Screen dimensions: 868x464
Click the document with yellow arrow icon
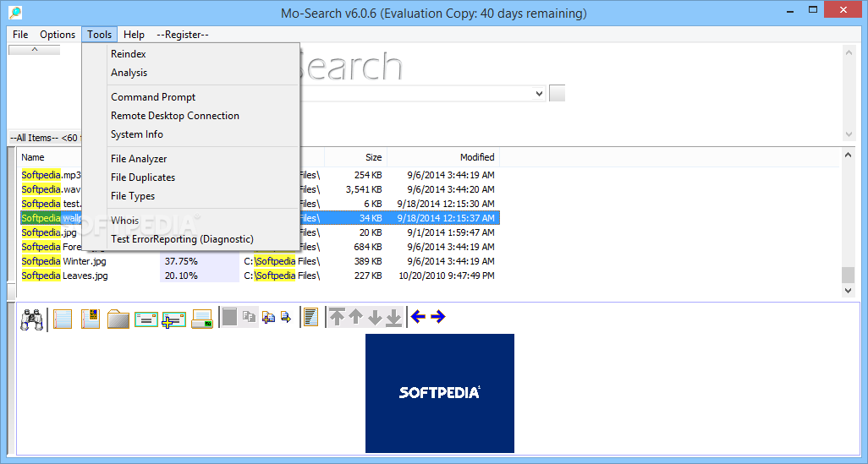tap(286, 317)
